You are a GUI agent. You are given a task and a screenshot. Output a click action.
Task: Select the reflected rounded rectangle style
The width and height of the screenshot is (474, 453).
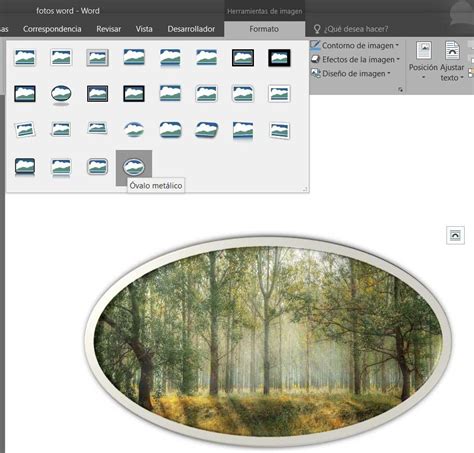(x=170, y=58)
